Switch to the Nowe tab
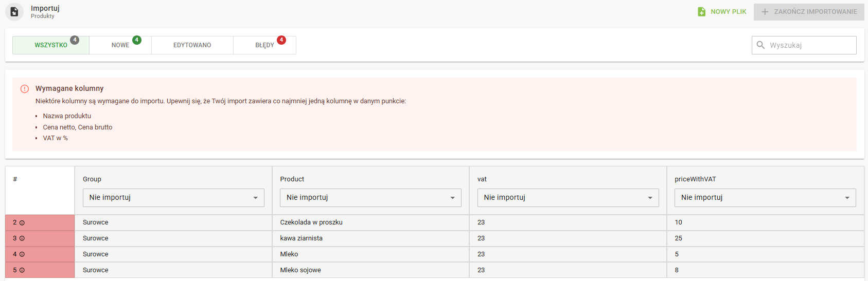 coord(120,45)
